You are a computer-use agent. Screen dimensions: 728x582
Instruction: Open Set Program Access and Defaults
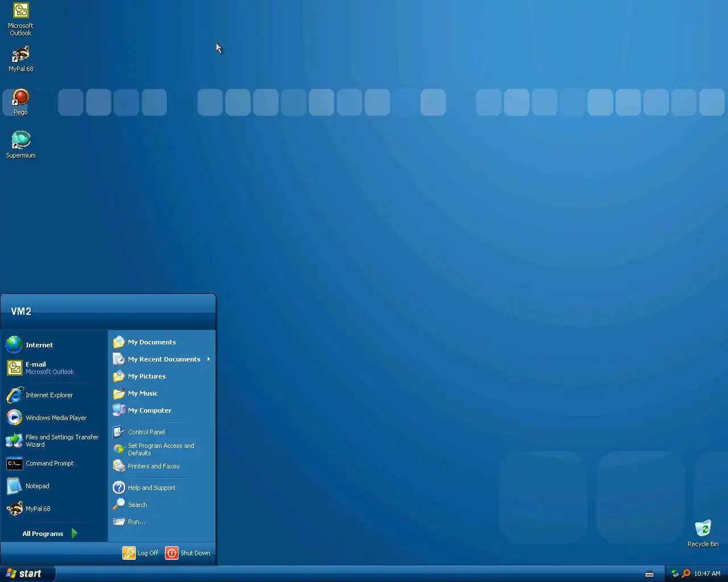click(162, 449)
